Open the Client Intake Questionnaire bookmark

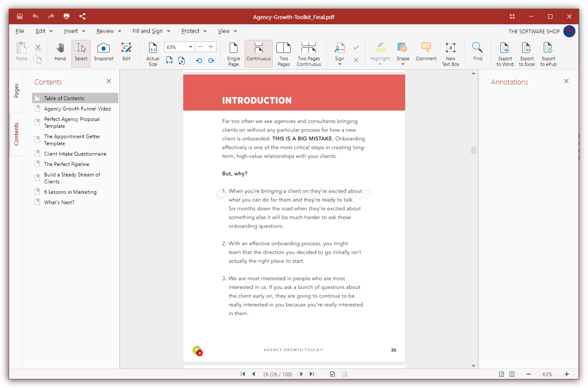(x=75, y=153)
